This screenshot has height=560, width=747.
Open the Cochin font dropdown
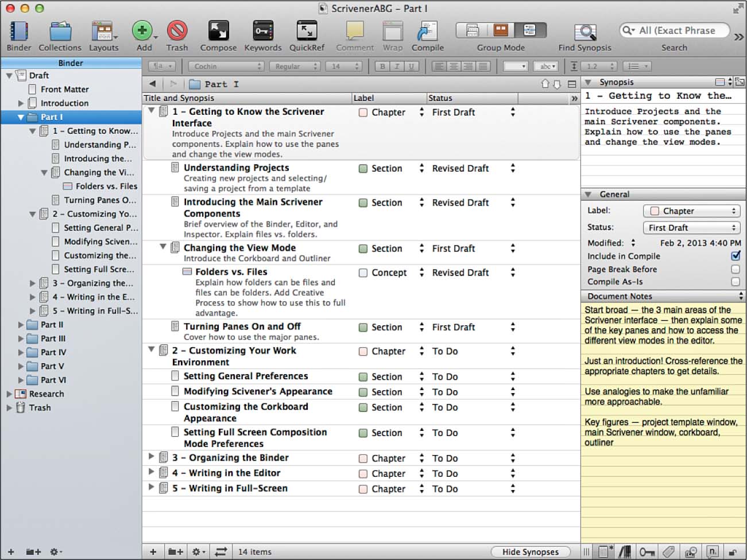[226, 67]
